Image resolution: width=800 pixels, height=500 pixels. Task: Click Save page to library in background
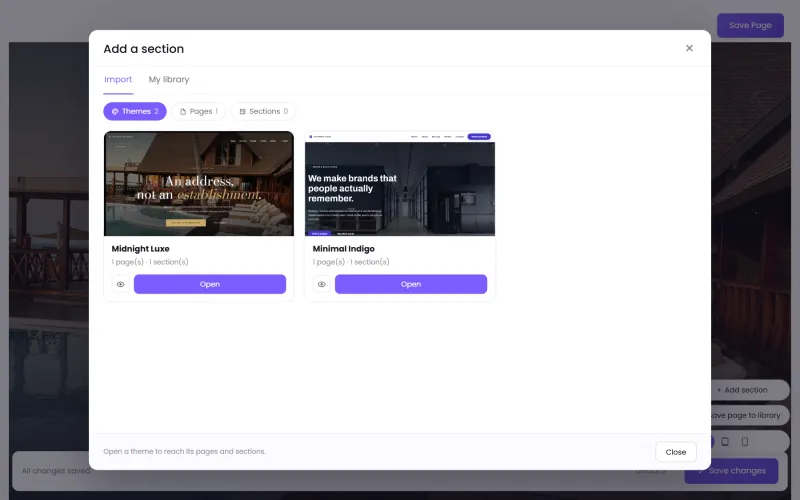(750, 415)
